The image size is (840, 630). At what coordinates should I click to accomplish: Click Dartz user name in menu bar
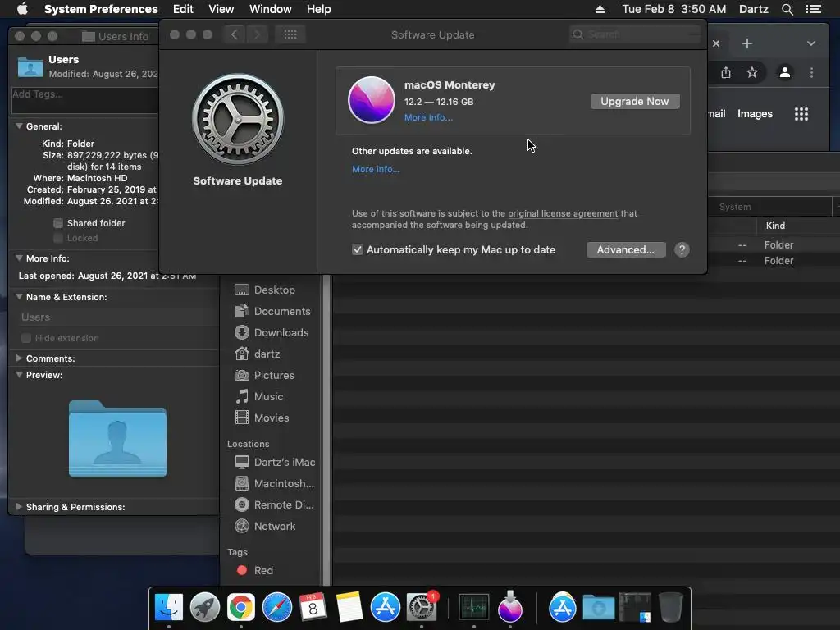click(x=753, y=9)
